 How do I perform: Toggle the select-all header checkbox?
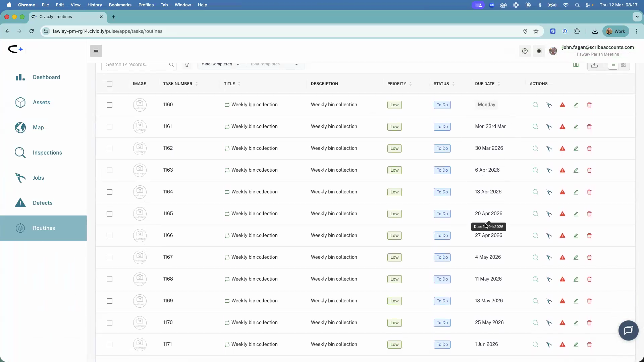110,84
